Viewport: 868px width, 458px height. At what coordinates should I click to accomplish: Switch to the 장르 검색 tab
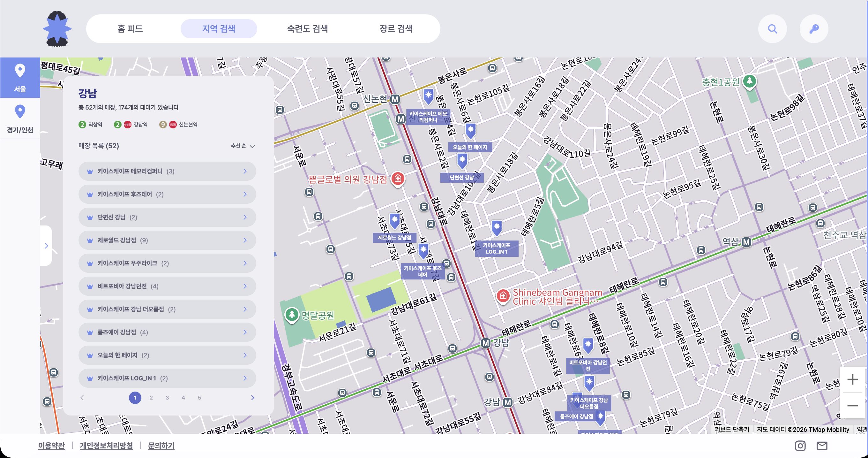pyautogui.click(x=396, y=29)
